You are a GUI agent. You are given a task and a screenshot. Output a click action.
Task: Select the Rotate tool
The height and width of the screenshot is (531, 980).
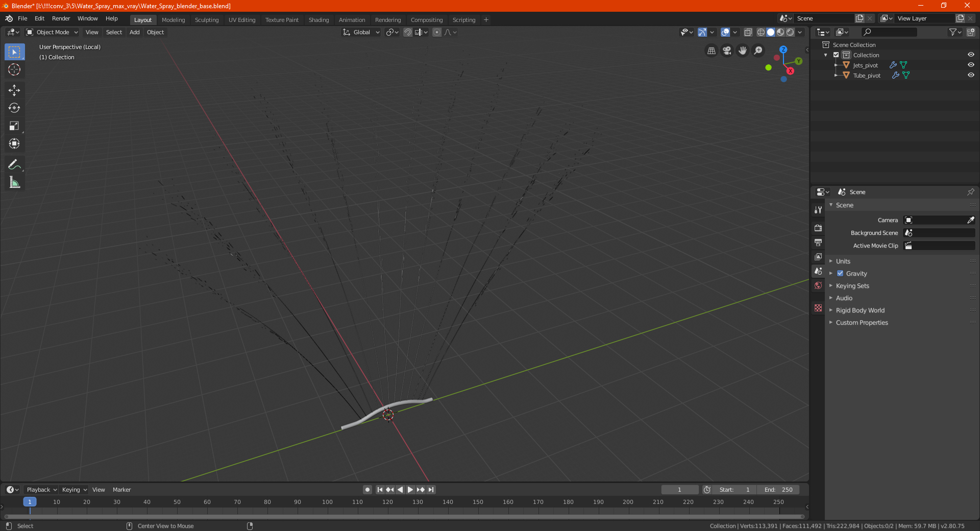(14, 108)
